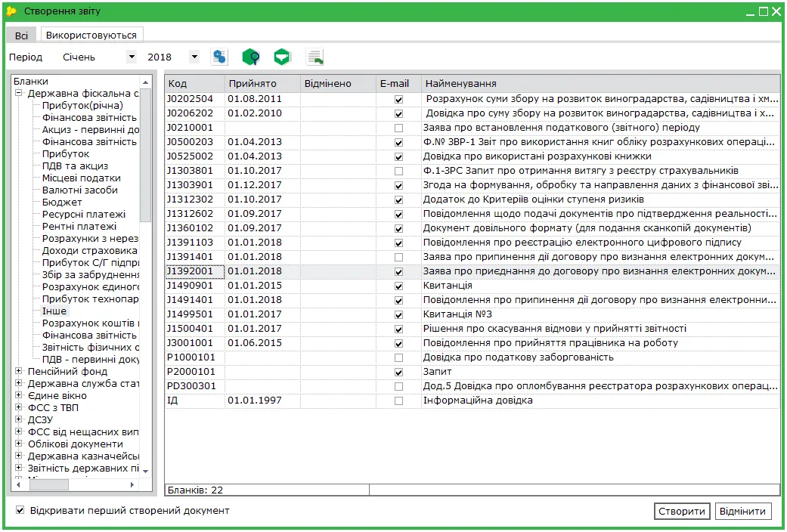This screenshot has height=532, width=787.
Task: Switch to the Використовуються tab
Action: coord(91,35)
